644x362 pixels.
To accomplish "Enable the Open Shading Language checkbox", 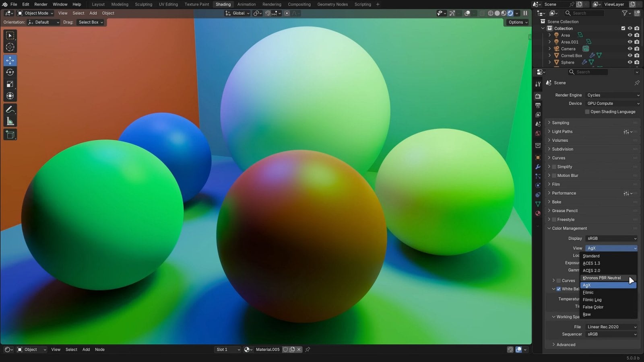I will pyautogui.click(x=587, y=112).
